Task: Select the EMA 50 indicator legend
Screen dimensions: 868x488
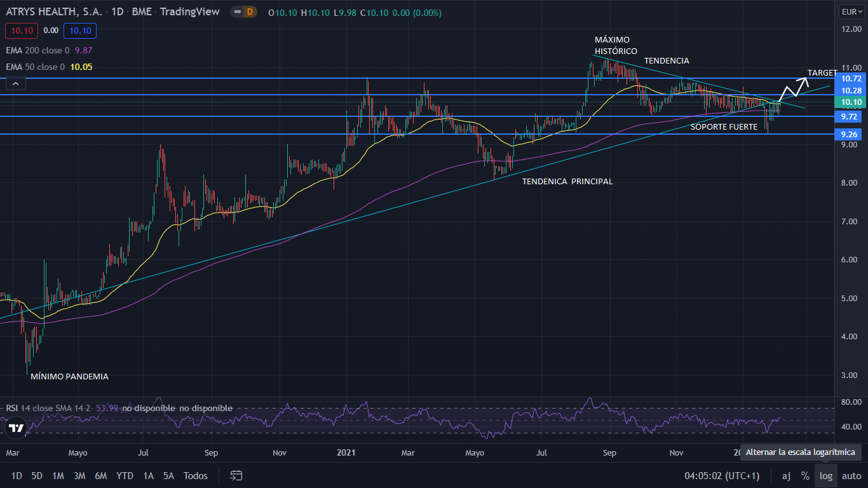Action: (x=35, y=67)
